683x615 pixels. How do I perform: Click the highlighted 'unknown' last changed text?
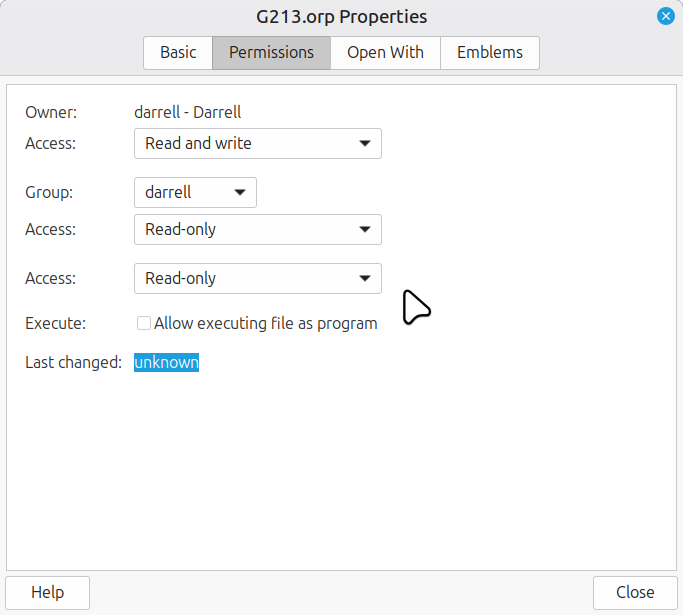[x=166, y=362]
